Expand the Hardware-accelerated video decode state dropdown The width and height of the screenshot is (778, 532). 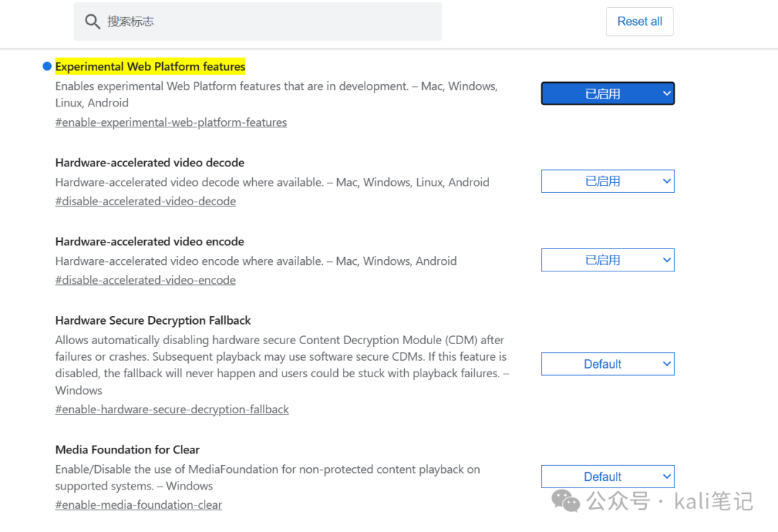[x=607, y=181]
